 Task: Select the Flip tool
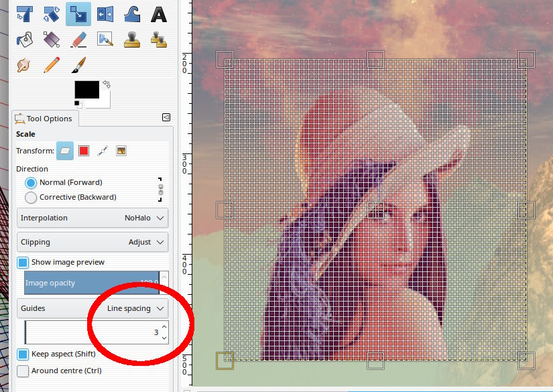click(105, 14)
